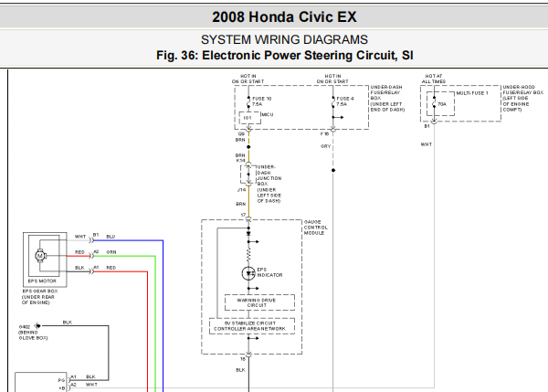
Task: Click connector label "D1"
Action: [427, 126]
